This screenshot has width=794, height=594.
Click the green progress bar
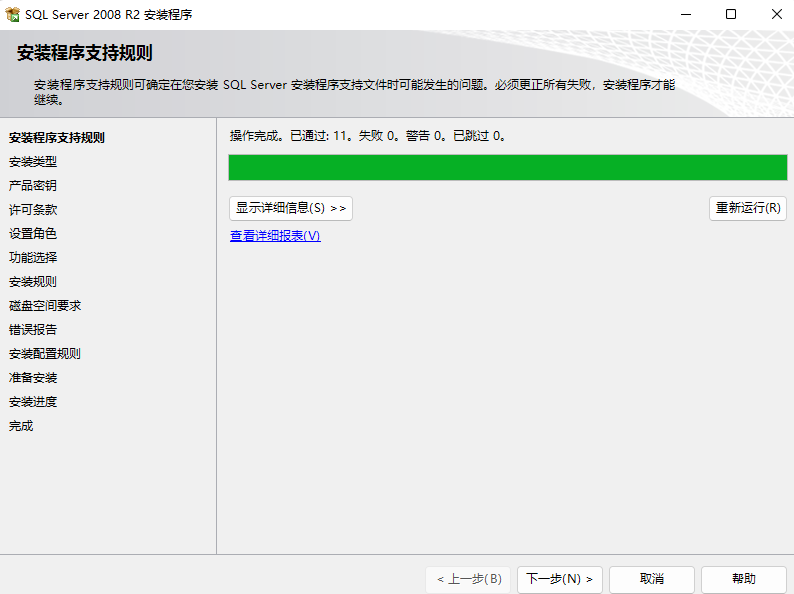click(x=508, y=168)
